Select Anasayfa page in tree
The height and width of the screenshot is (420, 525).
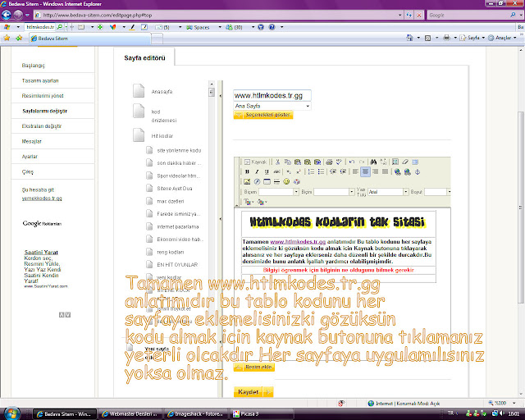[162, 92]
